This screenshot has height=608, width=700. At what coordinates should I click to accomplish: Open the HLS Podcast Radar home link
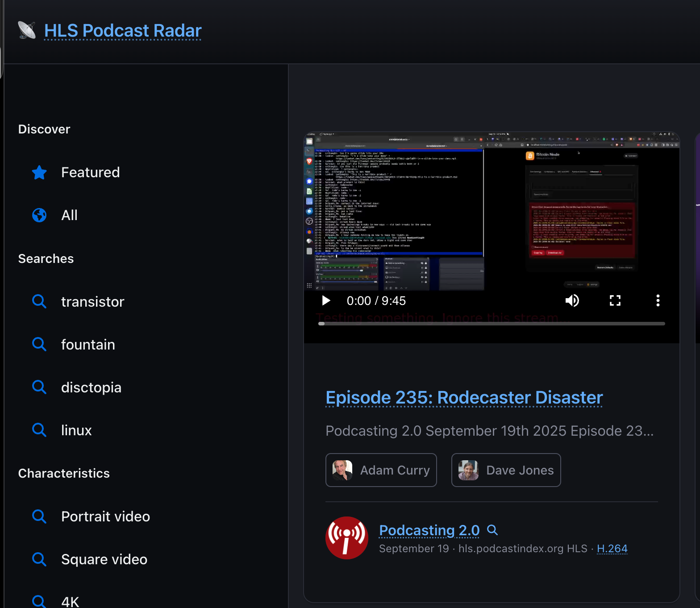pos(123,31)
